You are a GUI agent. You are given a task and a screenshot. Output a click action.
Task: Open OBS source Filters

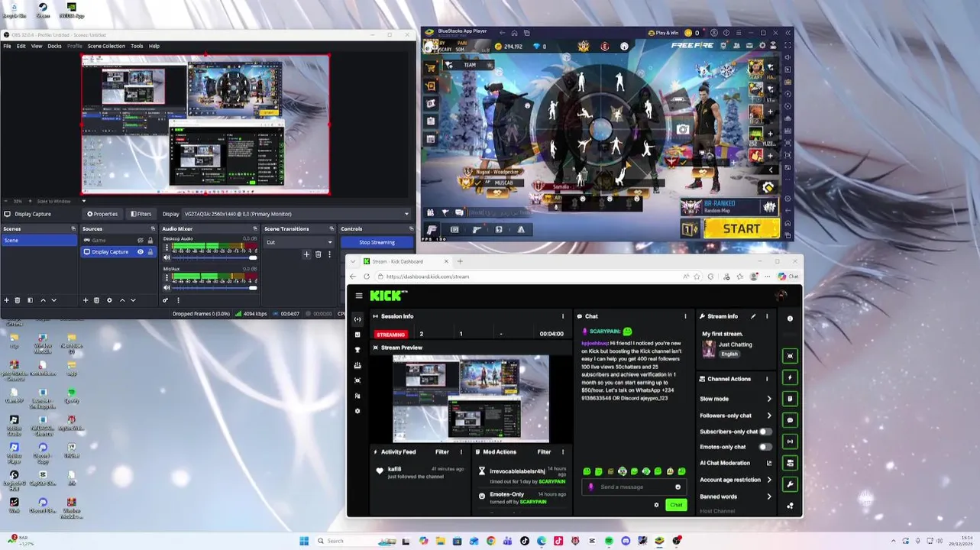click(x=141, y=214)
